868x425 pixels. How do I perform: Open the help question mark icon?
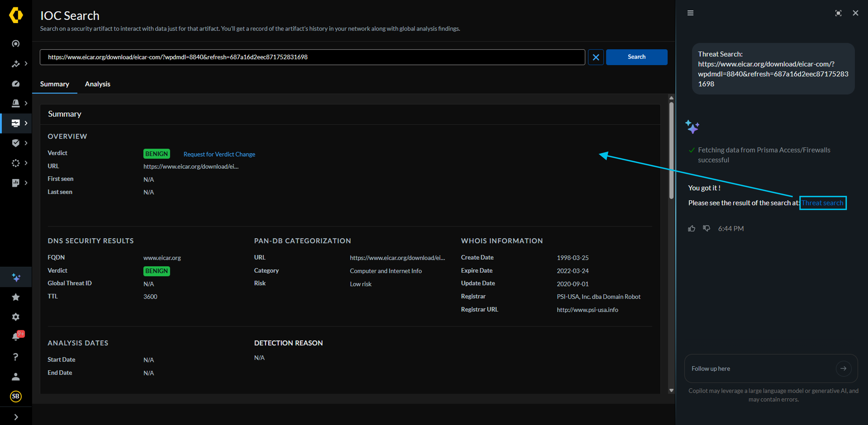point(16,357)
